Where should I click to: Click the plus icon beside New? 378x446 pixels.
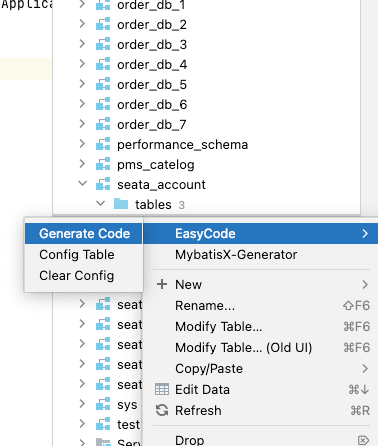162,284
